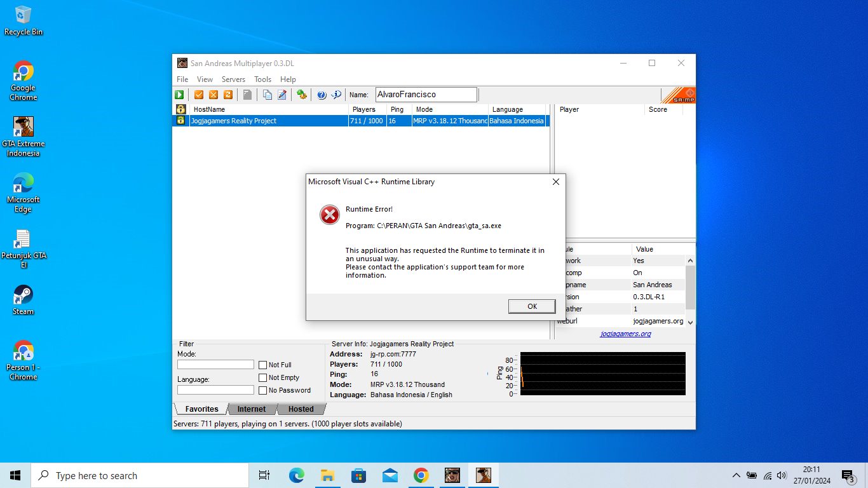Viewport: 868px width, 488px height.
Task: Click the Windows Start button
Action: point(15,475)
